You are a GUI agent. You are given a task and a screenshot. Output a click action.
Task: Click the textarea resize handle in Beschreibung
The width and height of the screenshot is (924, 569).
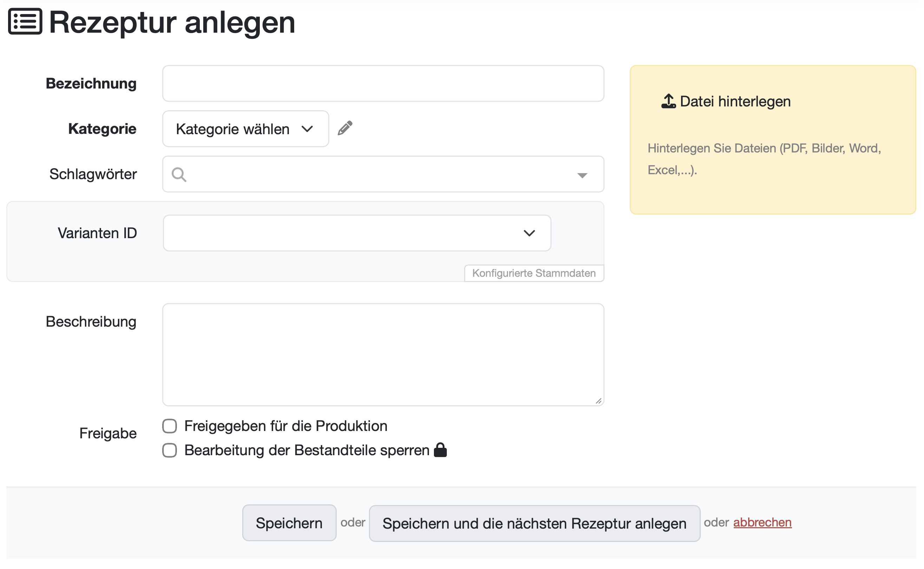pos(598,401)
